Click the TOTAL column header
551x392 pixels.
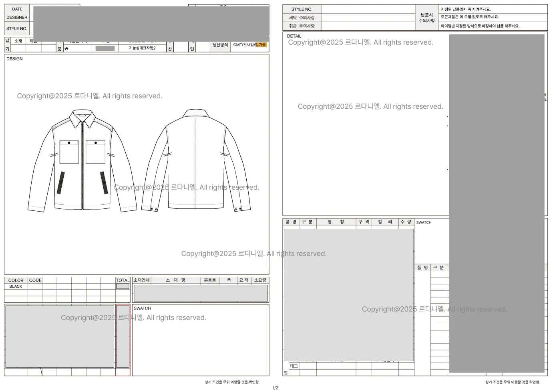[x=123, y=280]
